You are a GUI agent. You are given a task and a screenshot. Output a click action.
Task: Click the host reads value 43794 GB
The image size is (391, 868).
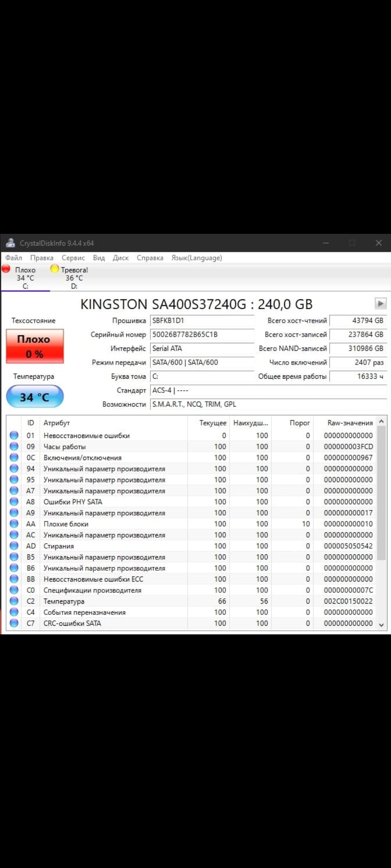(358, 321)
